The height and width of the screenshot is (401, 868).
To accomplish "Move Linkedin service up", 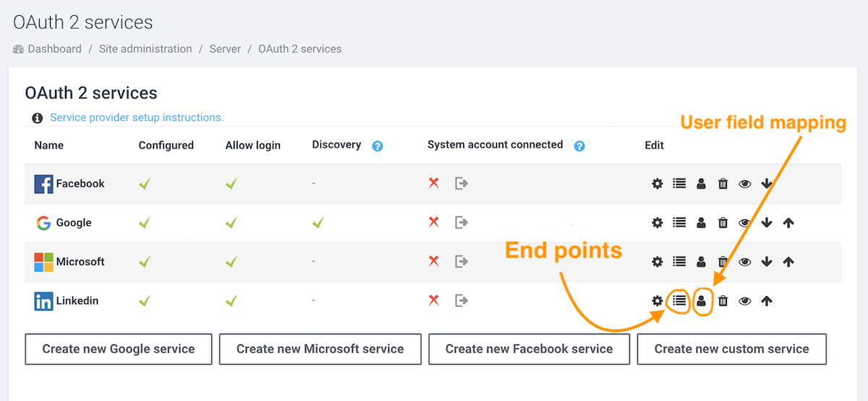I will point(767,301).
